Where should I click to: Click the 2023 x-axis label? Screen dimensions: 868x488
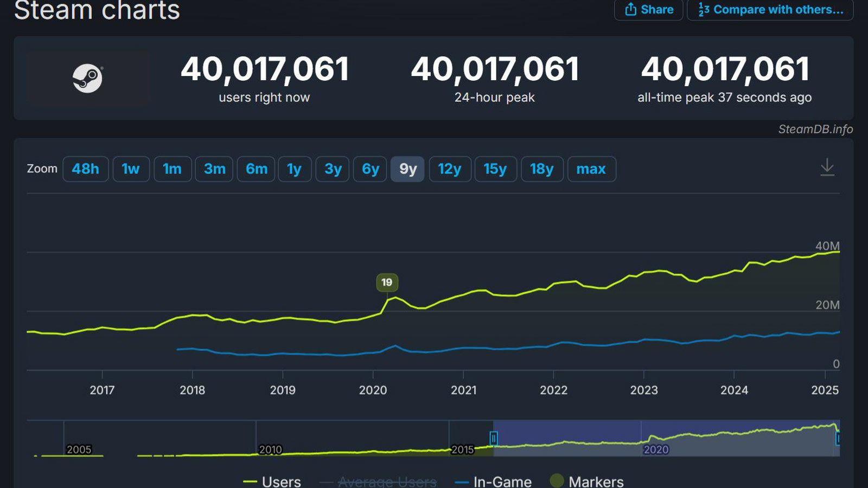coord(644,390)
